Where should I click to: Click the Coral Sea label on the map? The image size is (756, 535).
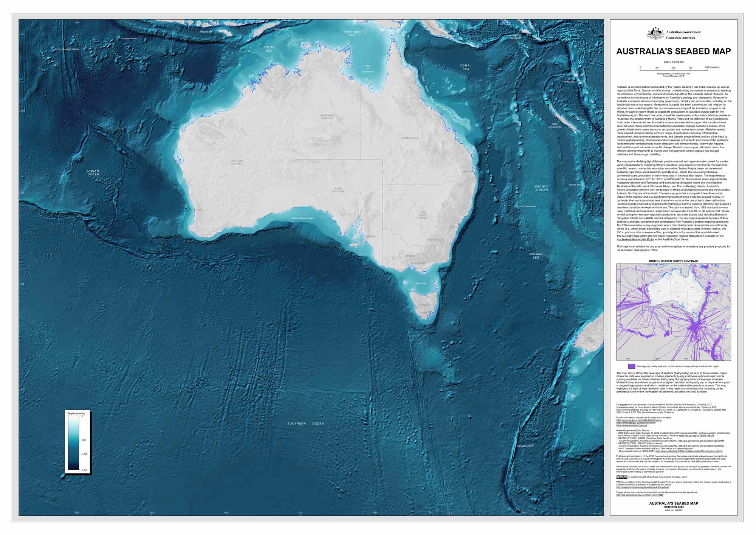466,67
